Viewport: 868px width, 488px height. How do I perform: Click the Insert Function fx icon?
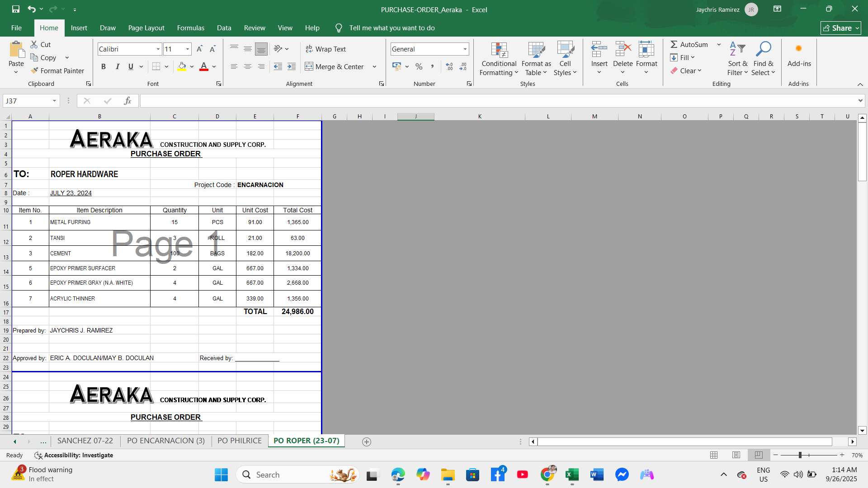127,101
